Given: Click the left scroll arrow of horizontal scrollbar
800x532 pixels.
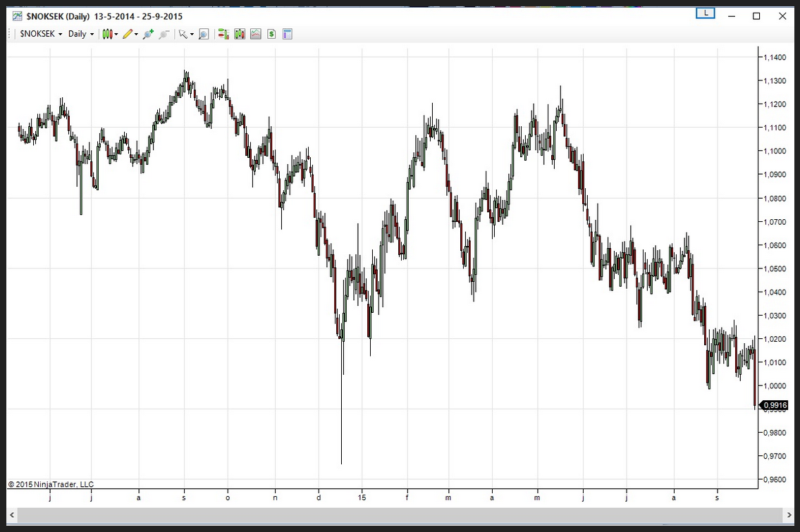Looking at the screenshot, I should click(12, 515).
